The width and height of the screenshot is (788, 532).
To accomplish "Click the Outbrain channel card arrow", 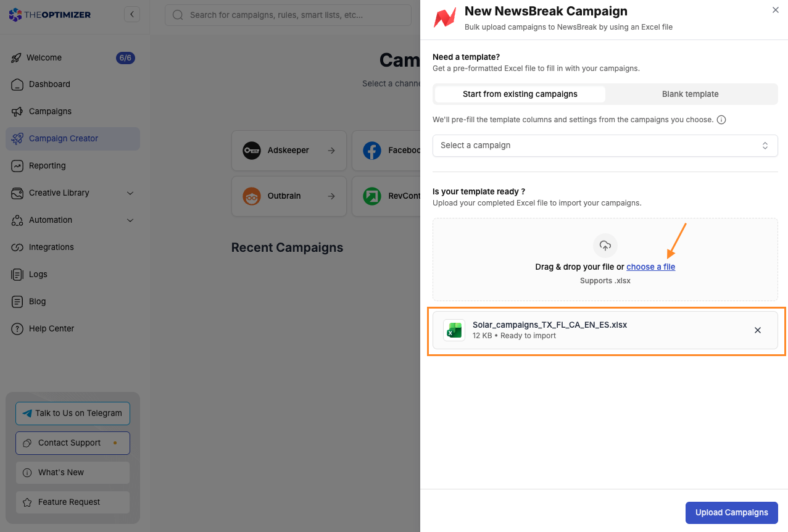I will 331,196.
